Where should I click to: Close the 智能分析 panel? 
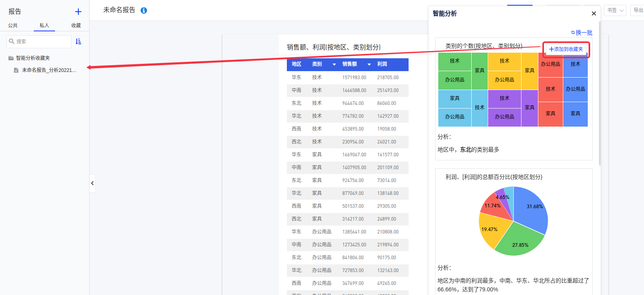(x=594, y=14)
